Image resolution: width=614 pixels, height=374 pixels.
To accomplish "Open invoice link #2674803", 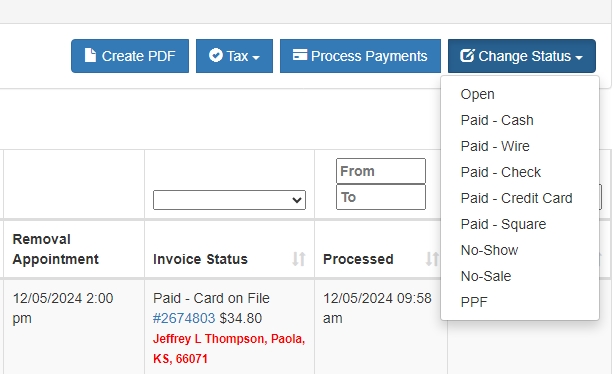I will (184, 318).
